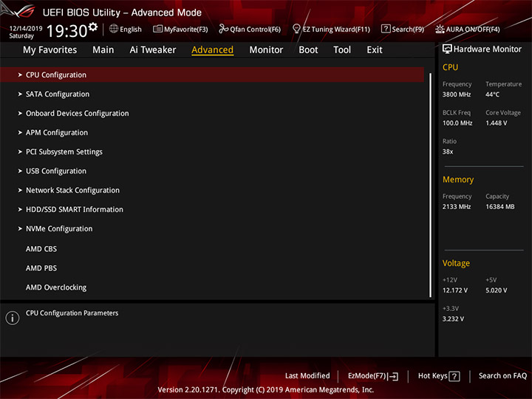The height and width of the screenshot is (399, 532).
Task: Select the Advanced tab
Action: 212,50
